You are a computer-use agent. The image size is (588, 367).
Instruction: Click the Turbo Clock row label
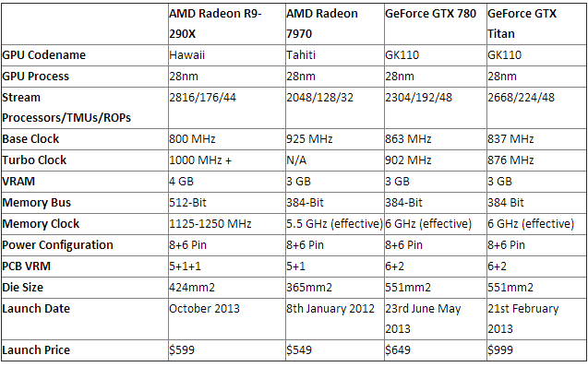tap(84, 160)
